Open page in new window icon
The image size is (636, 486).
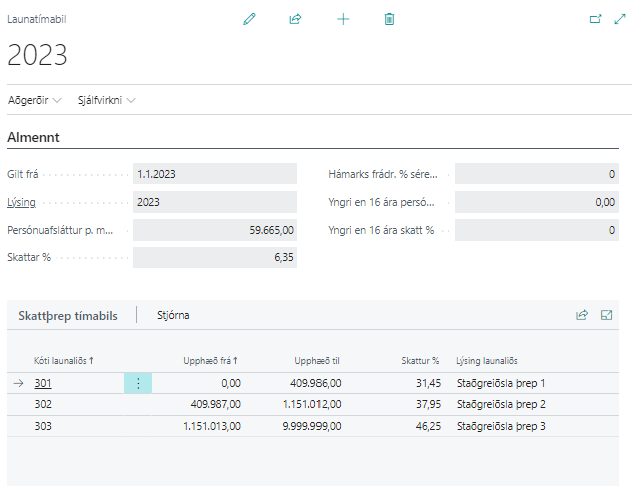596,19
